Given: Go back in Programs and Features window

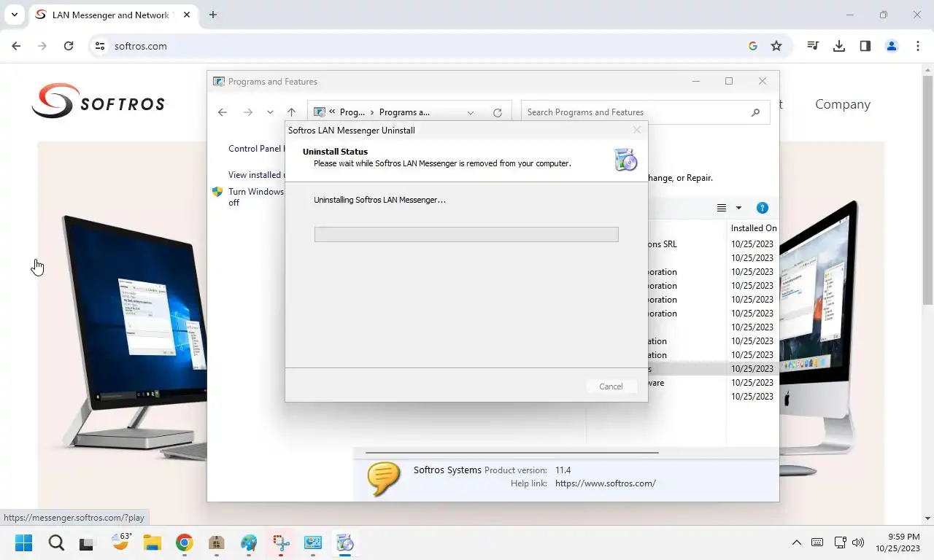Looking at the screenshot, I should click(x=223, y=112).
